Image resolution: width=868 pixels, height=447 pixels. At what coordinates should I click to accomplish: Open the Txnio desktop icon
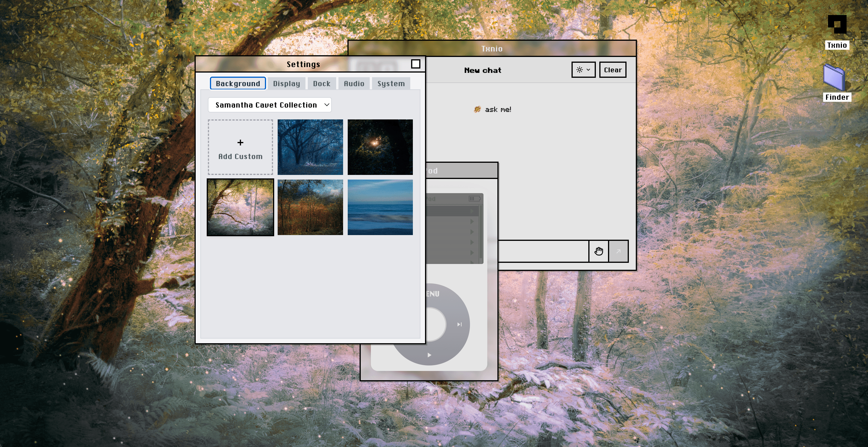[837, 25]
